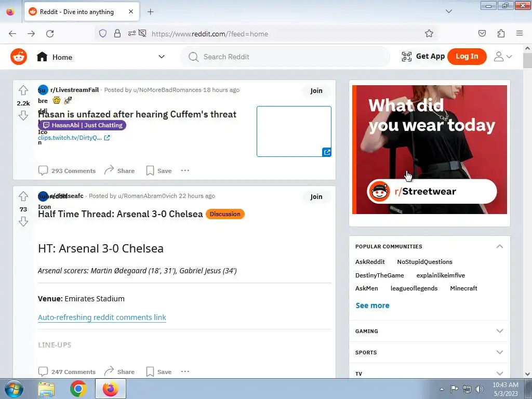The height and width of the screenshot is (399, 532).
Task: Downvote the Half Time Thread post
Action: tap(23, 221)
